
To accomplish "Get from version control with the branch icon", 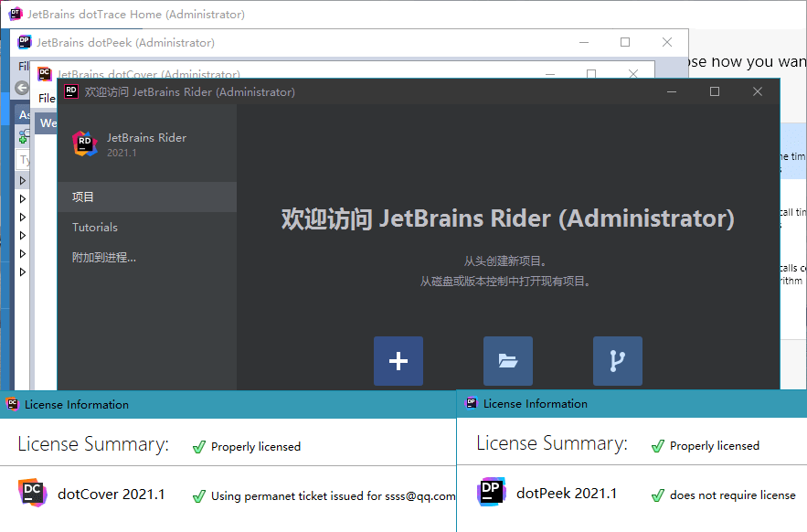I will [x=618, y=361].
